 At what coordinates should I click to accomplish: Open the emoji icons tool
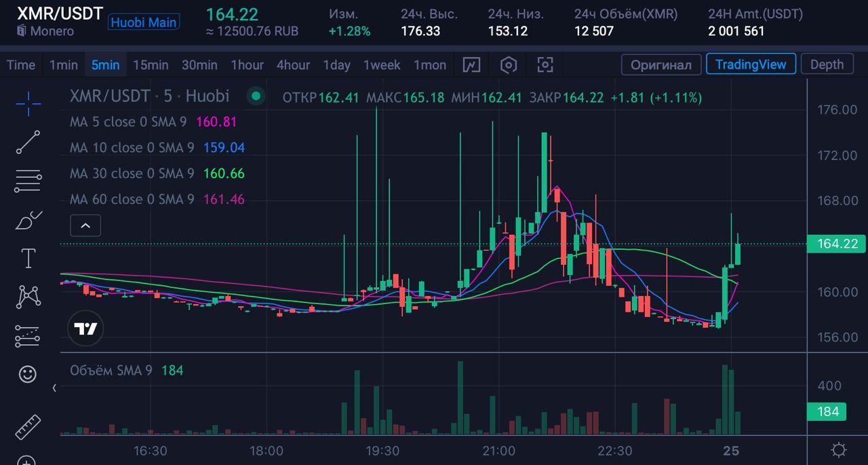28,374
